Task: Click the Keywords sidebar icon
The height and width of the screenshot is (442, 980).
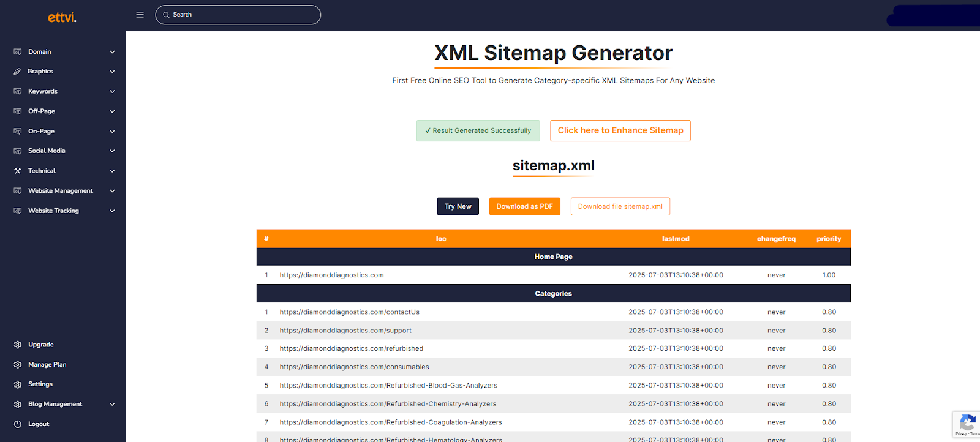Action: (18, 91)
